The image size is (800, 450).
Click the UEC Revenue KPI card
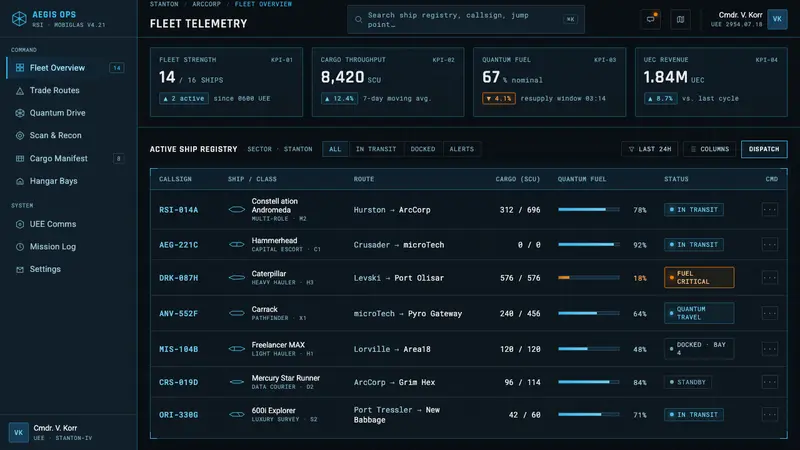711,82
